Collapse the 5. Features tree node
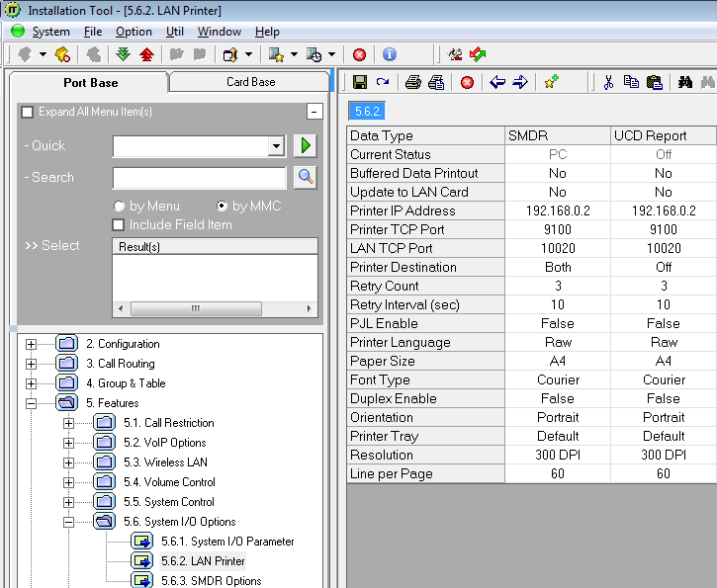This screenshot has height=588, width=717. coord(31,403)
